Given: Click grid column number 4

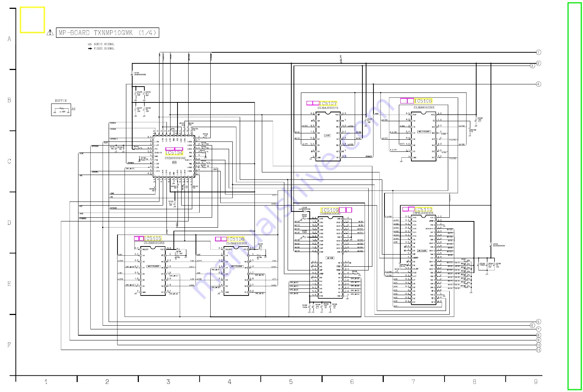Looking at the screenshot, I should click(x=229, y=382).
